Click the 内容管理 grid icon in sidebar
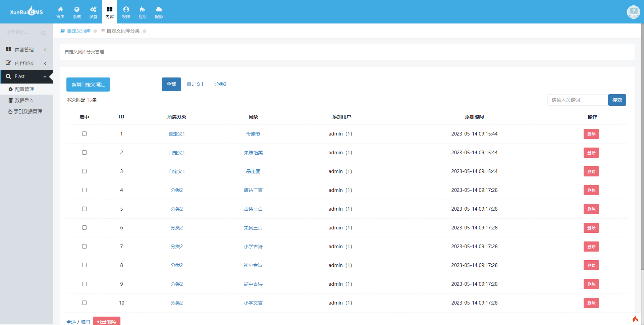644x325 pixels. 8,49
